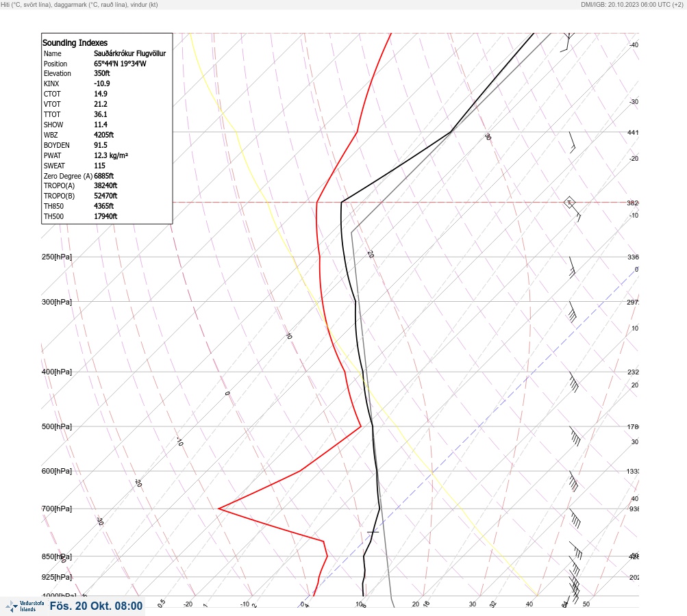Image resolution: width=687 pixels, height=616 pixels.
Task: Click the 250[hPa] pressure label
Action: click(x=57, y=257)
